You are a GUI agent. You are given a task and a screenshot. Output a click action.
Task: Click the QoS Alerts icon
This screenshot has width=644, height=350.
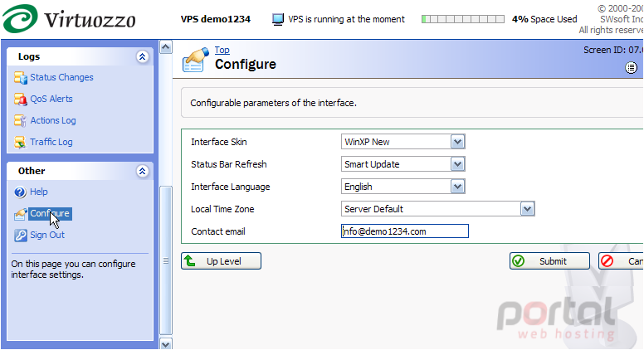[x=20, y=99]
